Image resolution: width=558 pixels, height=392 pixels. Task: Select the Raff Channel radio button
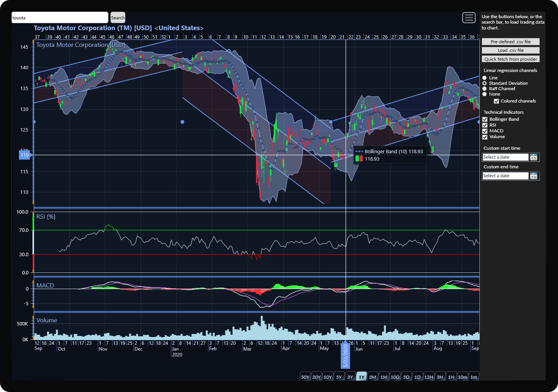484,89
